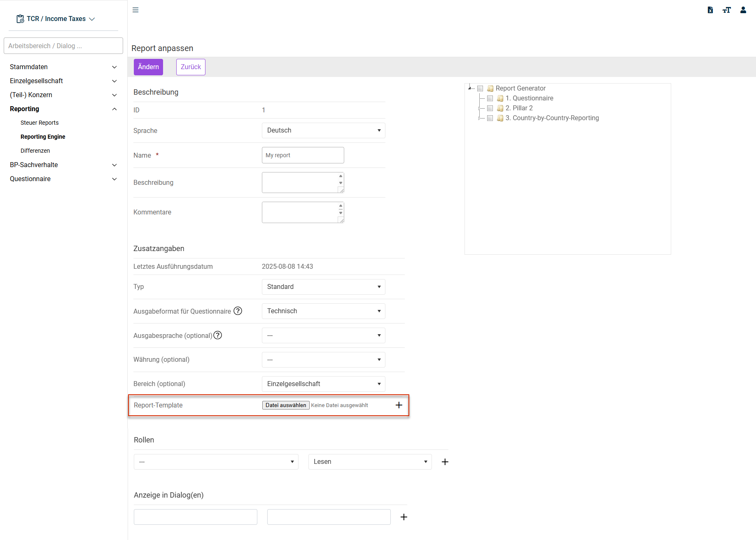Click the Kommentare textarea scroll-up arrow

point(341,206)
